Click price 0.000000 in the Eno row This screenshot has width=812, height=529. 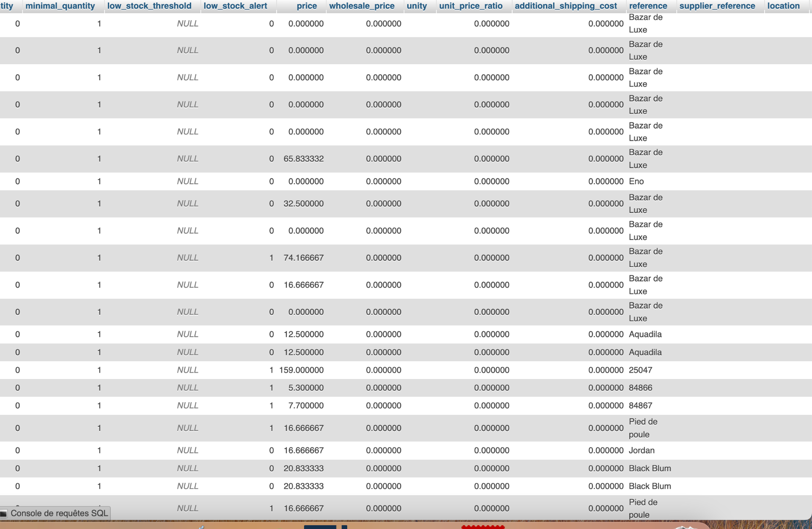(x=306, y=181)
